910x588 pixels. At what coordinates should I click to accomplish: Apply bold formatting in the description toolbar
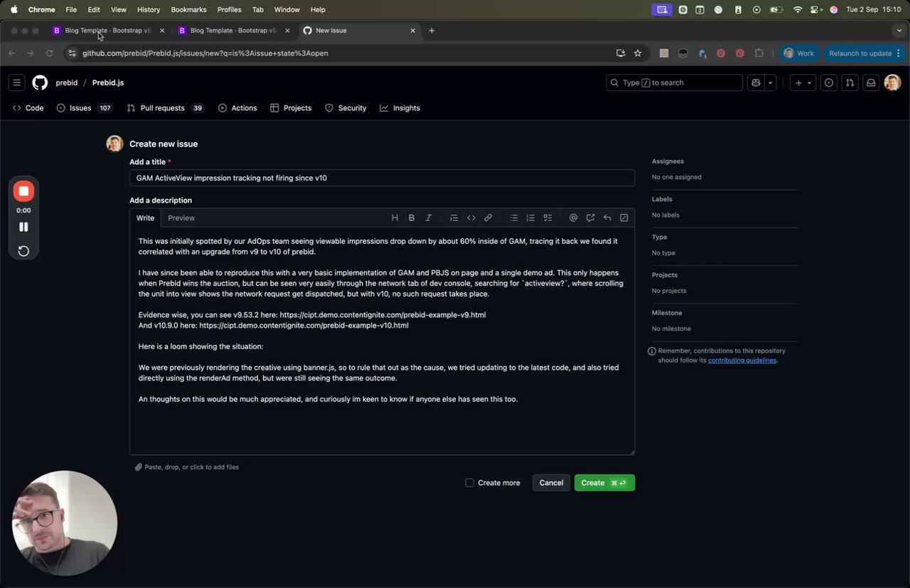pos(412,218)
